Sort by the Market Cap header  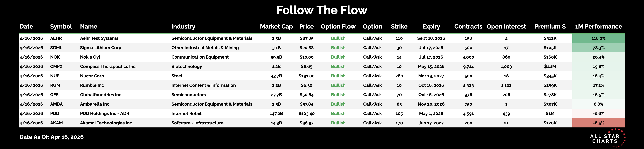click(276, 27)
